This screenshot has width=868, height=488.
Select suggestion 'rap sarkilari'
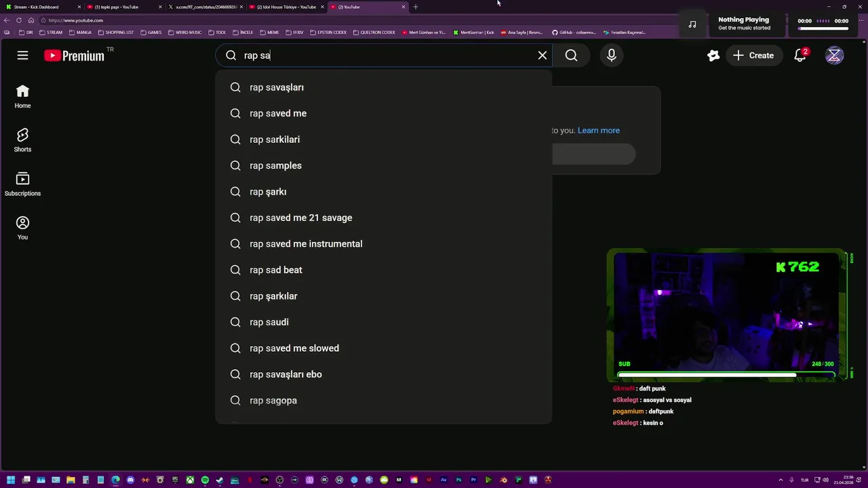click(384, 140)
